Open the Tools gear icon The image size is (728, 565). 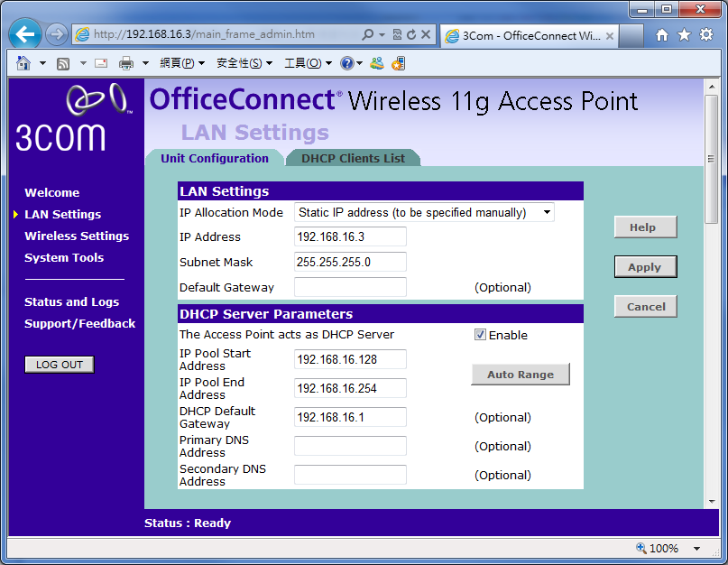706,35
